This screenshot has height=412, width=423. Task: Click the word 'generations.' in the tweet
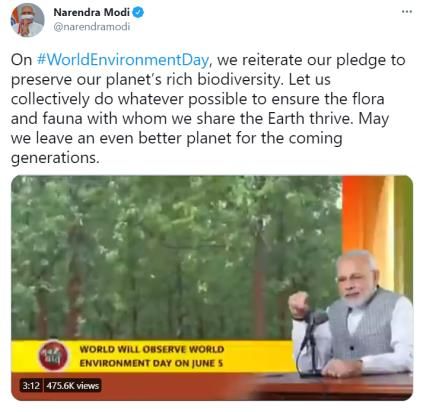pyautogui.click(x=55, y=158)
